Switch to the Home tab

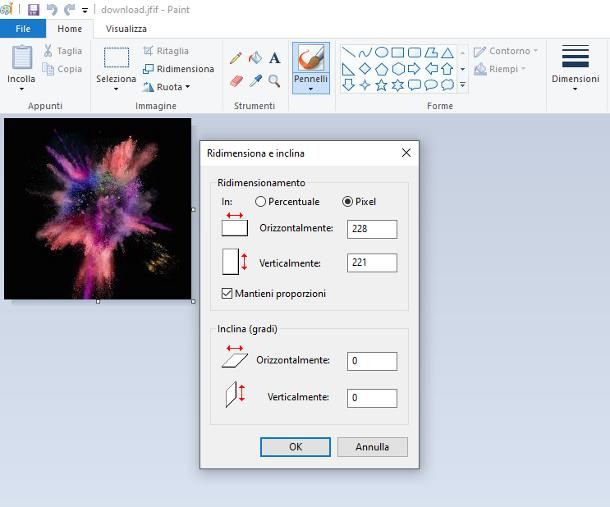click(x=70, y=29)
